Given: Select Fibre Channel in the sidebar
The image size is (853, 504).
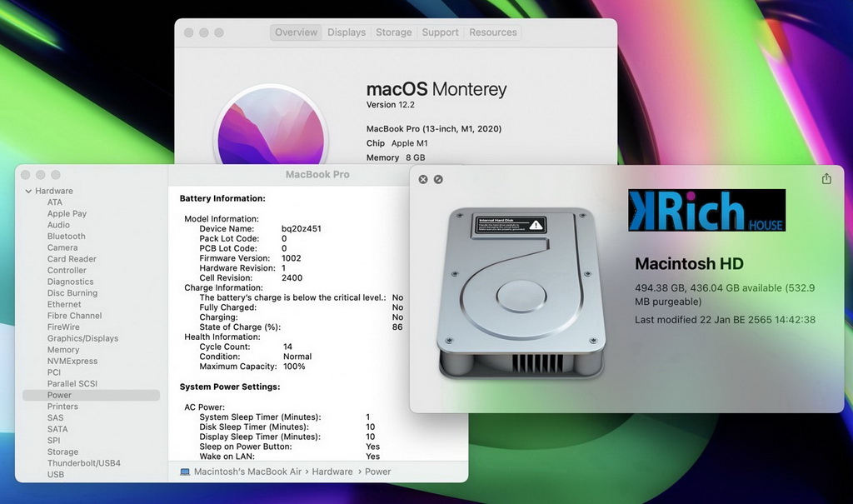Looking at the screenshot, I should (74, 316).
